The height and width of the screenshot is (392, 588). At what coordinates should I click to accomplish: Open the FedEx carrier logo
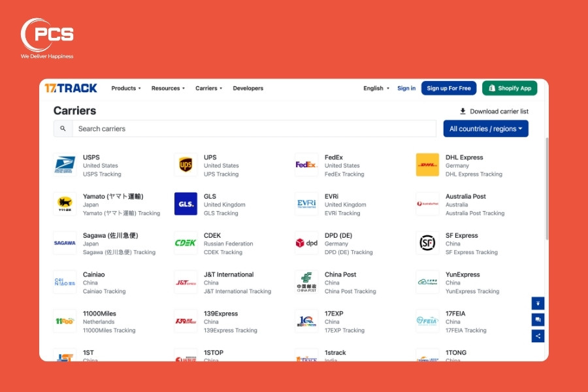(306, 165)
